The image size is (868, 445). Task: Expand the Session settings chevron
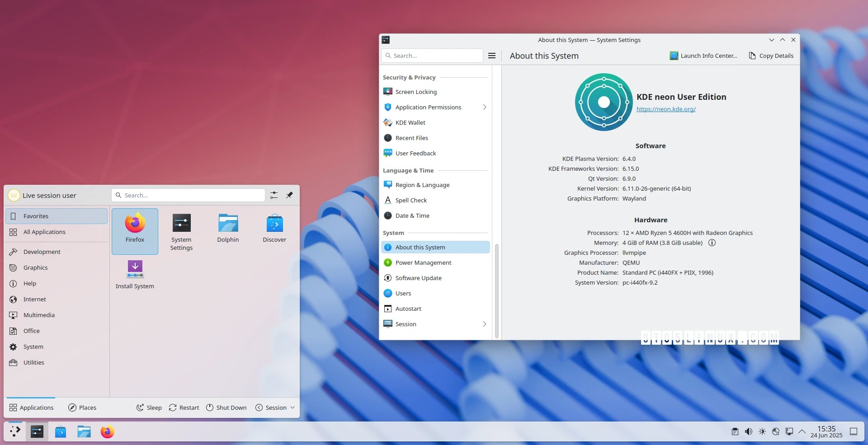(485, 324)
